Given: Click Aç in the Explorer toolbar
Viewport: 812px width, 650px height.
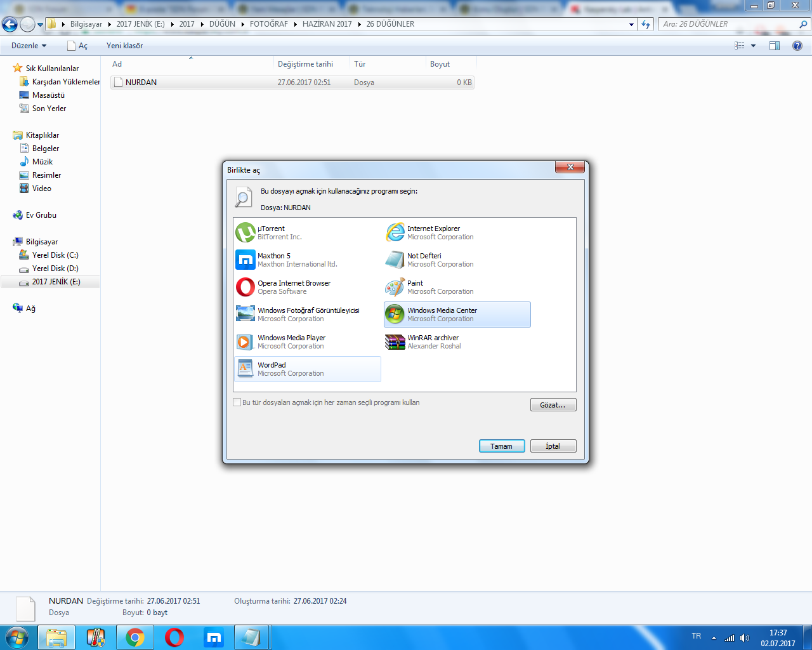Looking at the screenshot, I should 77,46.
